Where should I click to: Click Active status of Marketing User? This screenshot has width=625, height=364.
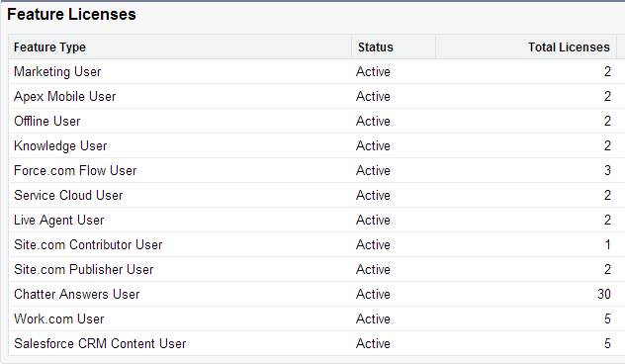pyautogui.click(x=373, y=72)
